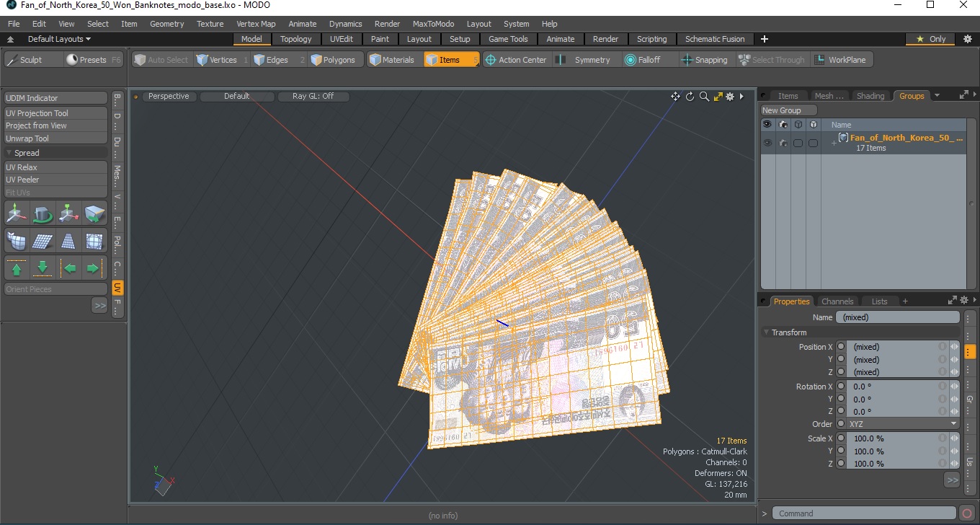980x525 pixels.
Task: Open the layout settings gear icon top right
Action: (967, 39)
